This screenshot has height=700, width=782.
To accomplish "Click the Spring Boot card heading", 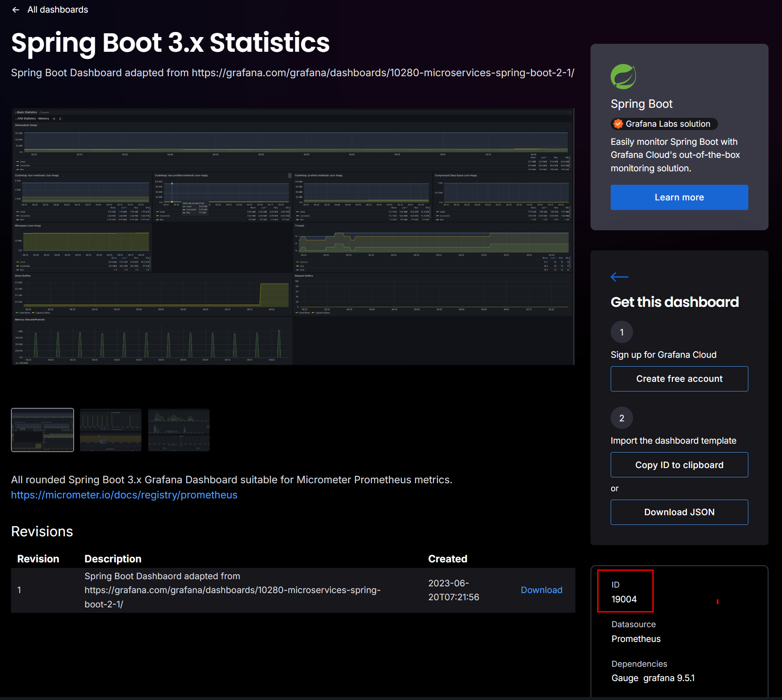I will point(641,104).
